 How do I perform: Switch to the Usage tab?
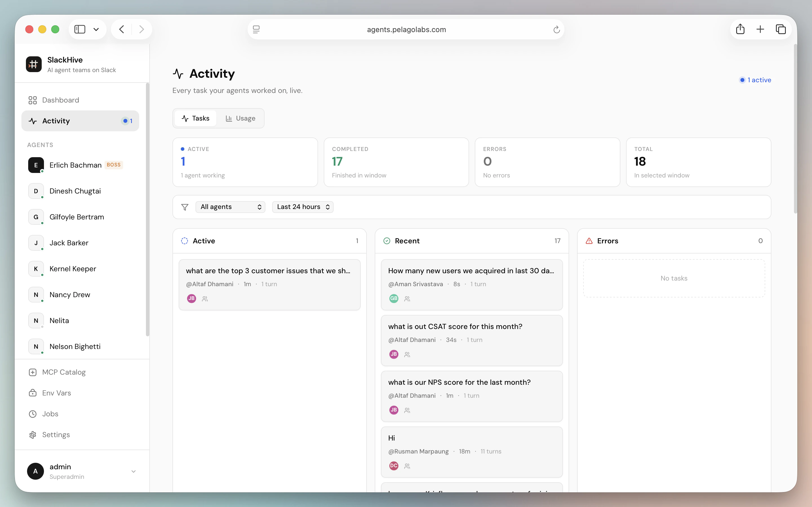(241, 118)
